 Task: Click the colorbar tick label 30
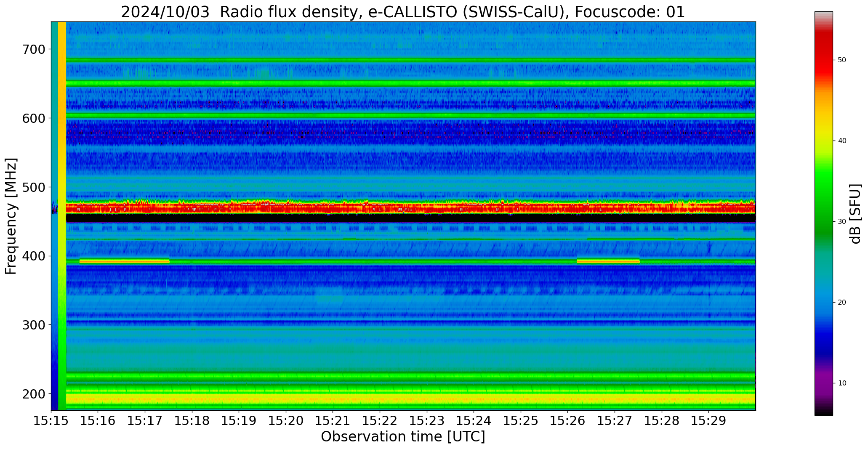pyautogui.click(x=842, y=222)
